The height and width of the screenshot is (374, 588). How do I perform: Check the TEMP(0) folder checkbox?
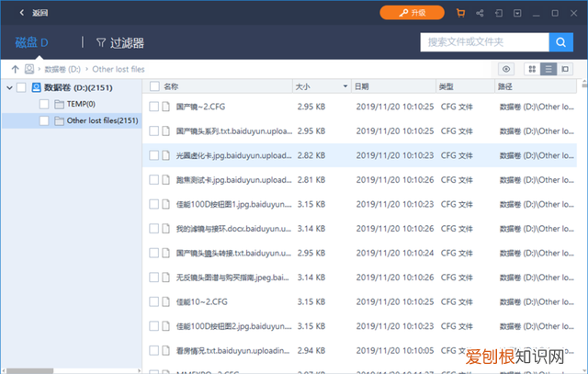(x=44, y=104)
